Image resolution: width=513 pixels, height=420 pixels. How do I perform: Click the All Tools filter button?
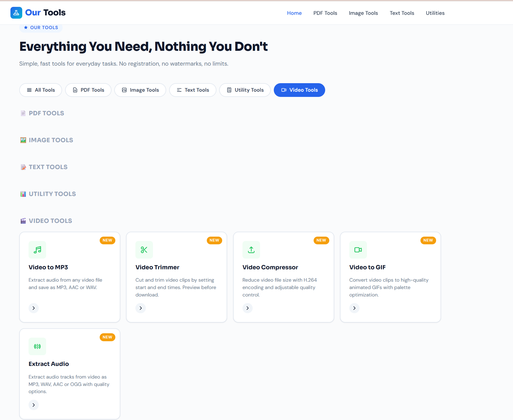(40, 90)
